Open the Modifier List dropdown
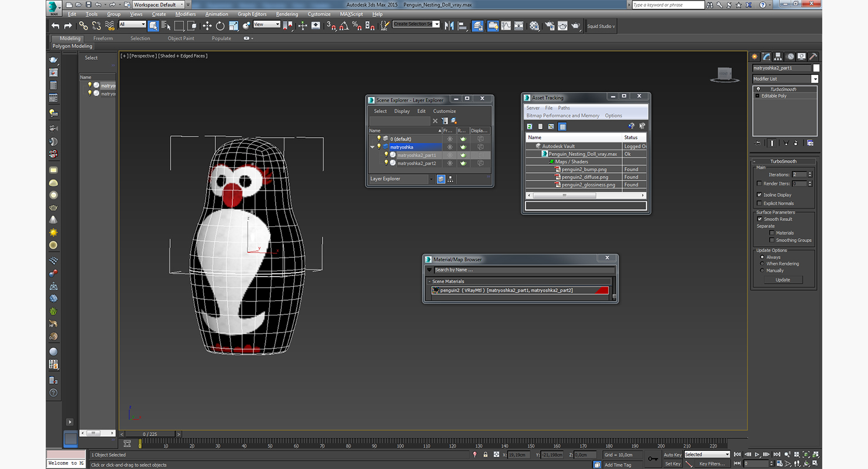868x469 pixels. (x=815, y=79)
